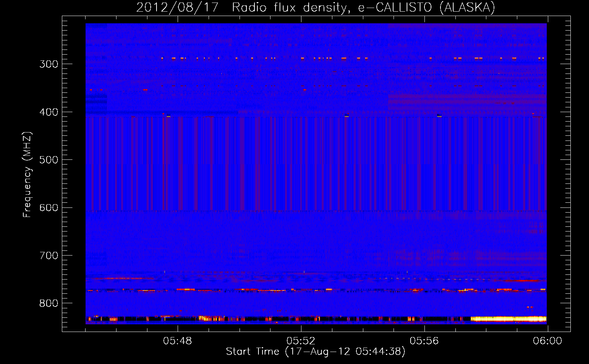The image size is (589, 364).
Task: Click the 800 frequency tick label
Action: click(x=49, y=303)
